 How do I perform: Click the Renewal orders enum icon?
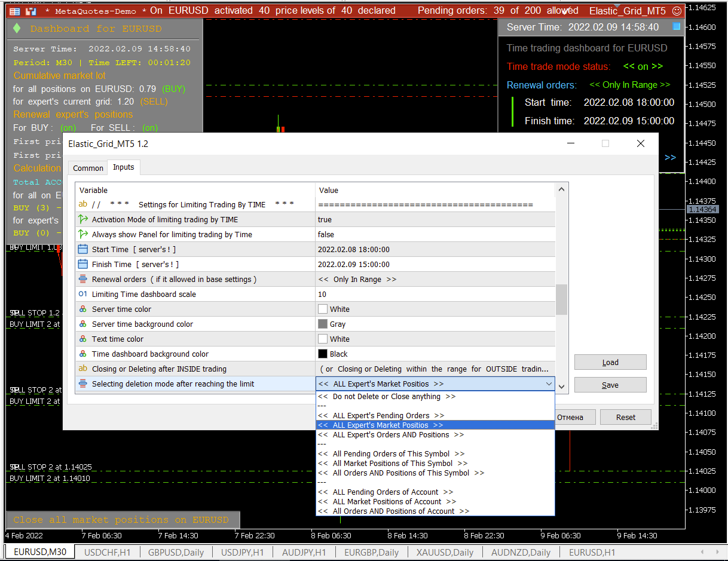click(x=83, y=280)
